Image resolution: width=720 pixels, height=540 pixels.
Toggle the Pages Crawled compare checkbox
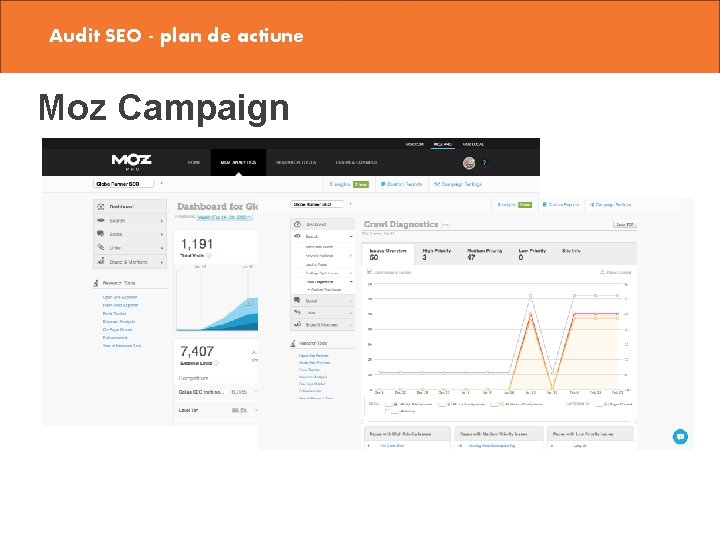(x=601, y=404)
